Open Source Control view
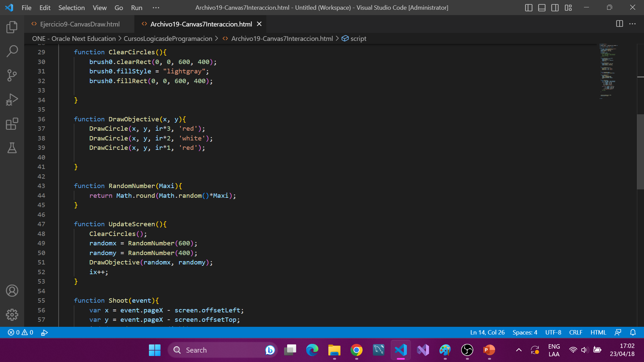 [x=12, y=75]
